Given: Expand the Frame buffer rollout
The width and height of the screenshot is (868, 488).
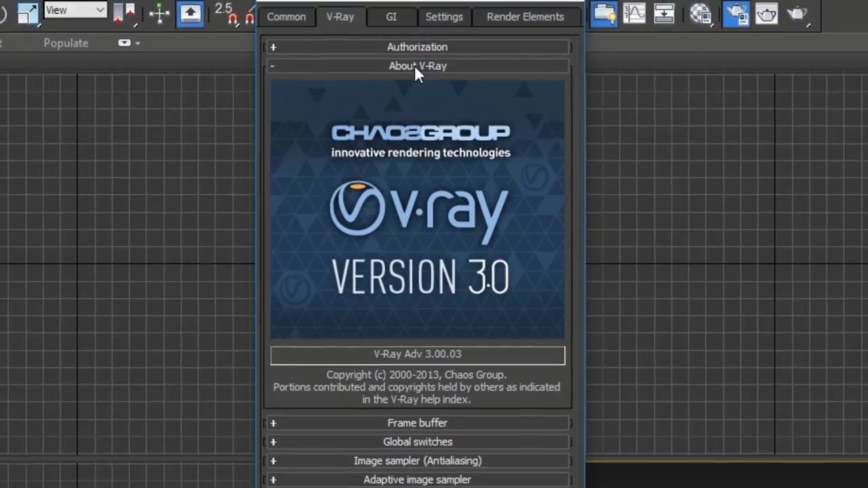Looking at the screenshot, I should tap(417, 423).
